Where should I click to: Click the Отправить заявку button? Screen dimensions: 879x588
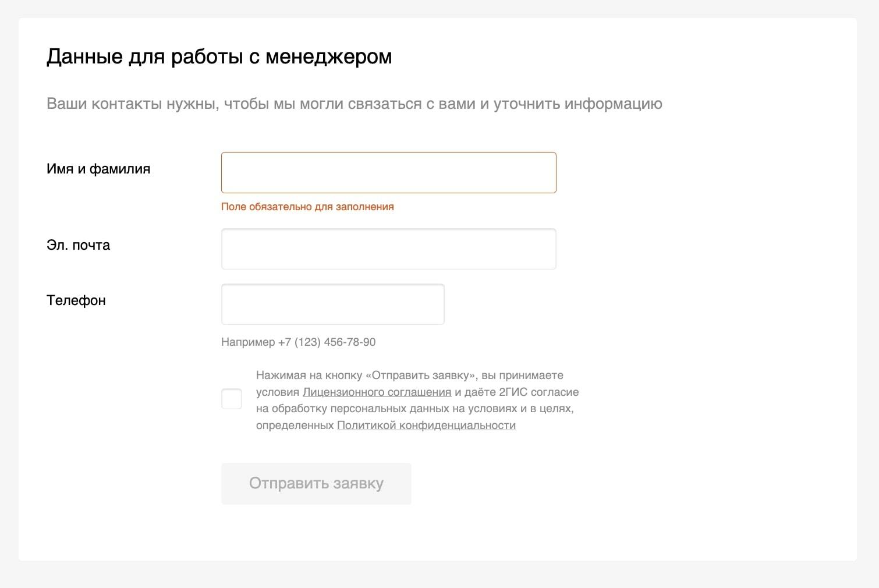tap(316, 483)
